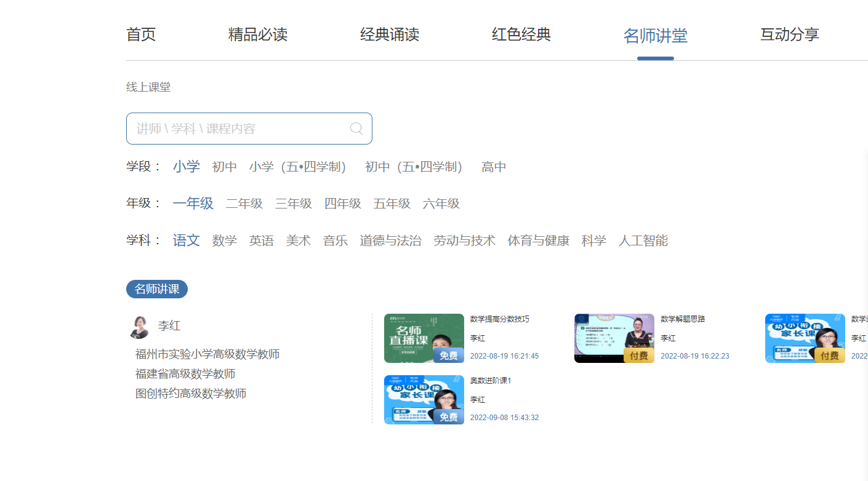Viewport: 868px width, 481px height.
Task: Filter by 英语 subject
Action: pyautogui.click(x=262, y=240)
